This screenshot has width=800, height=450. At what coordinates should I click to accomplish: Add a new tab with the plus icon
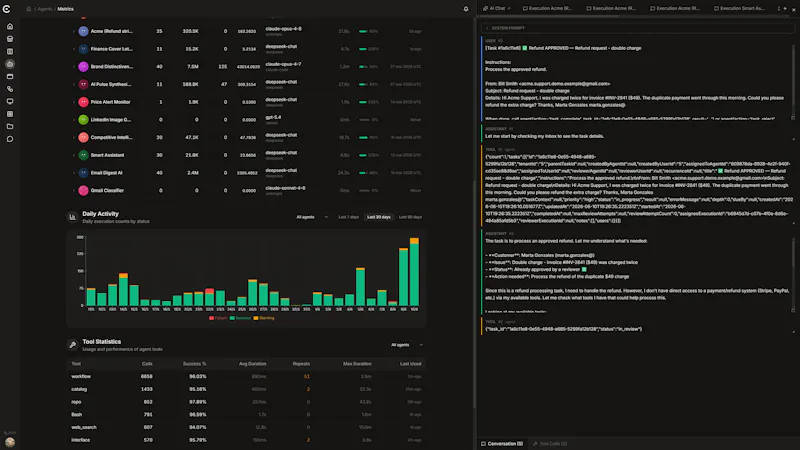[785, 9]
